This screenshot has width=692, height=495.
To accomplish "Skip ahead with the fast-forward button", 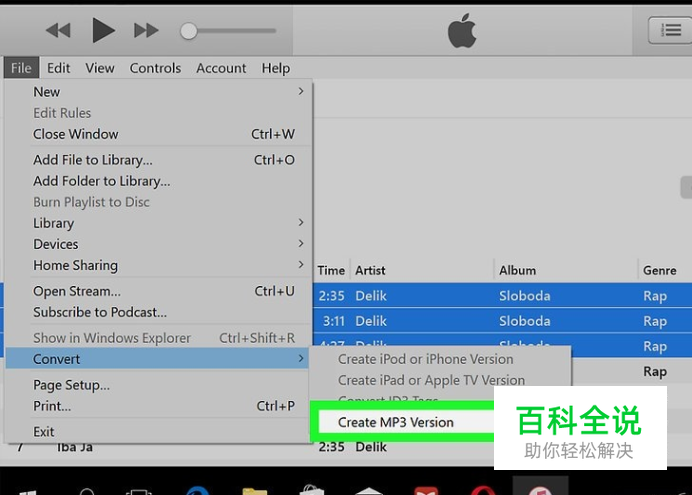I will click(x=146, y=30).
